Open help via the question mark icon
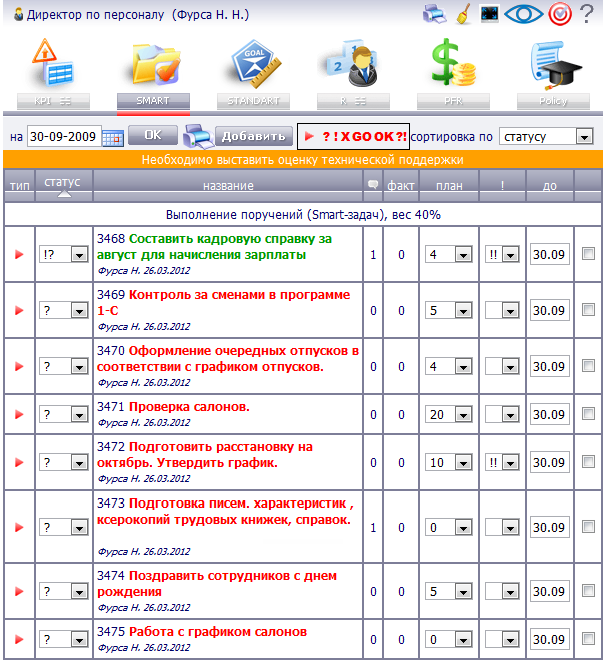Screen dimensions: 606x662 587,14
